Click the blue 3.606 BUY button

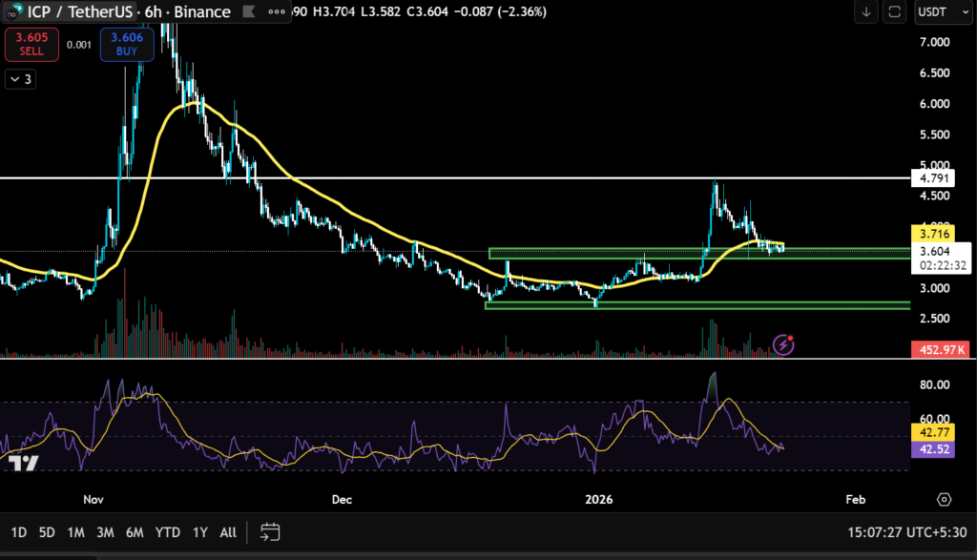pyautogui.click(x=127, y=46)
